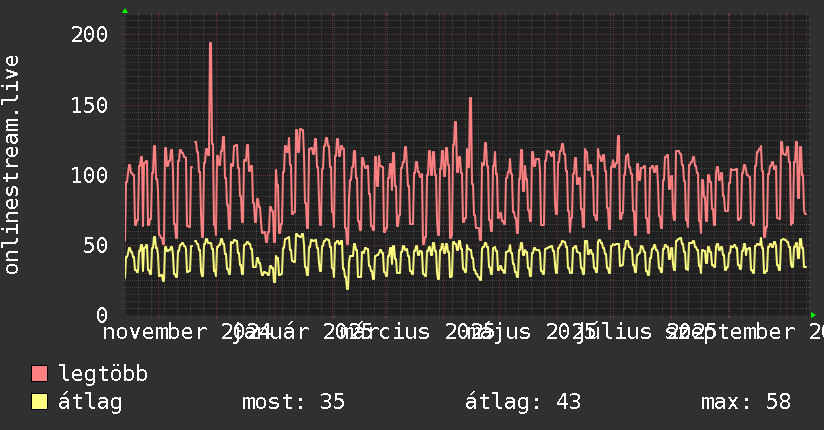Click the 0 y-axis label

point(102,315)
